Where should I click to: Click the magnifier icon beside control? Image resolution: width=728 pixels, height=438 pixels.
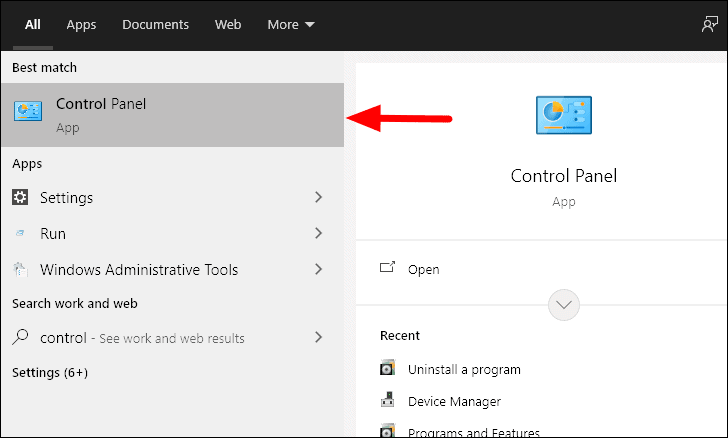click(20, 337)
